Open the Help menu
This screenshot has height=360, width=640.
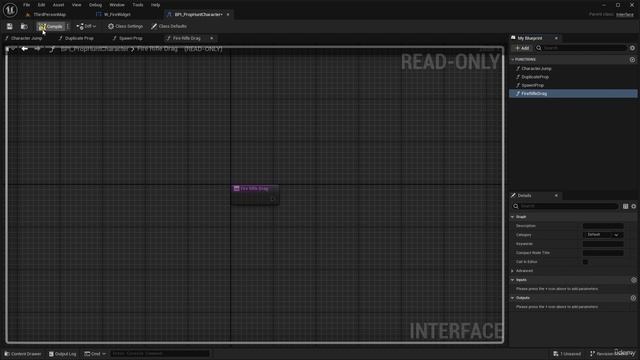[x=155, y=5]
